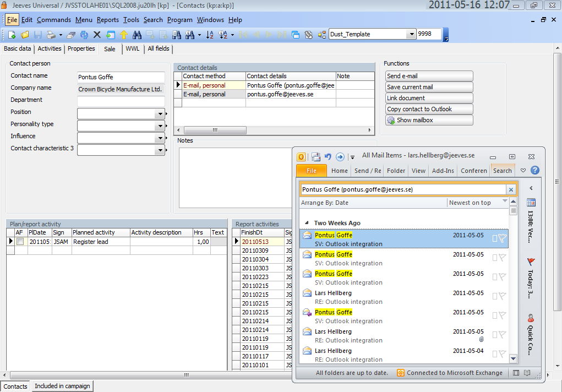Open the Commands menu

click(x=54, y=20)
